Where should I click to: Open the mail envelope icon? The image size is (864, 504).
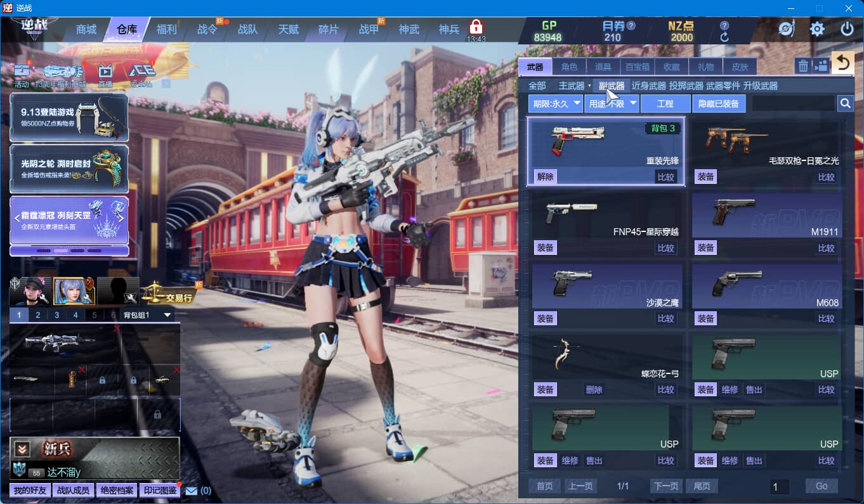(192, 491)
